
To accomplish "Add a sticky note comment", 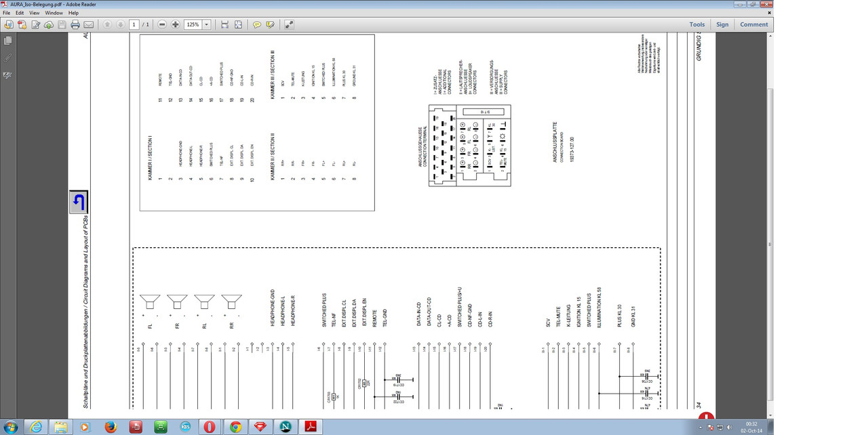I will pyautogui.click(x=257, y=24).
